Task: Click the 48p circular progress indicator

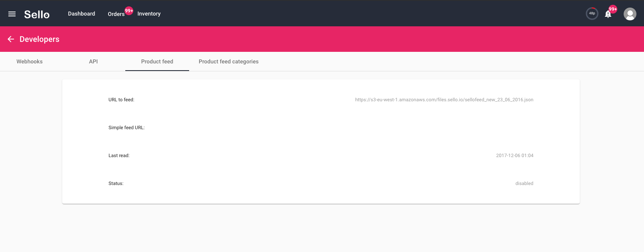Action: tap(592, 14)
